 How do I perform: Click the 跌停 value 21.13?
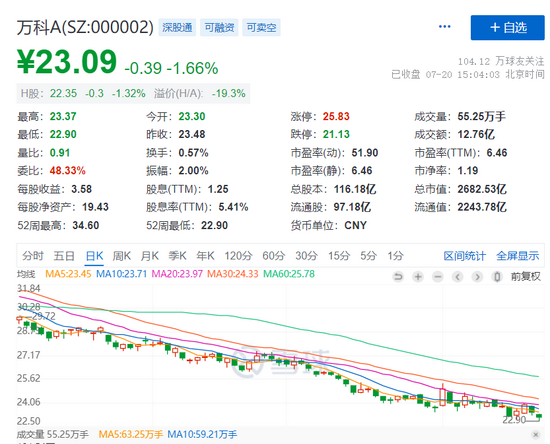click(x=336, y=134)
